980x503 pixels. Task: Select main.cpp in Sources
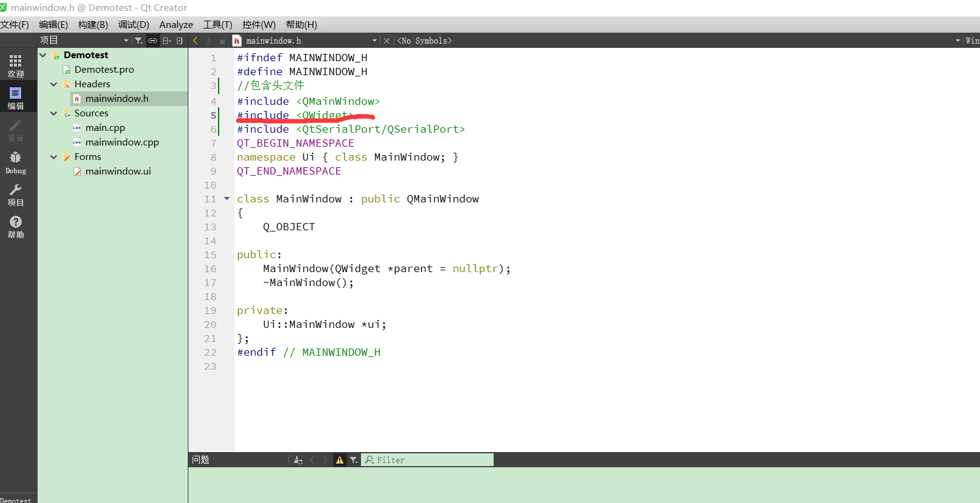tap(105, 128)
